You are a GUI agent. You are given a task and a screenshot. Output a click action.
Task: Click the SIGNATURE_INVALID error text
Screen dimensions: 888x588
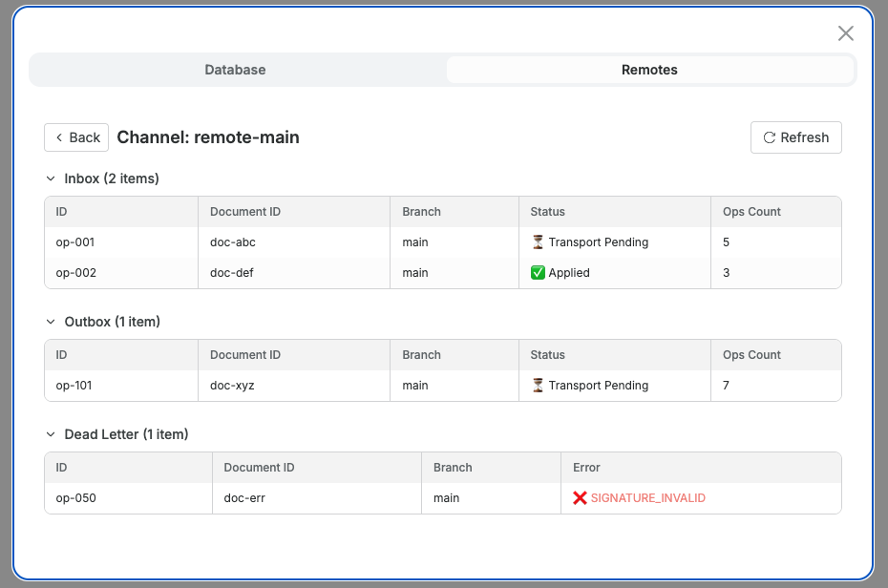coord(647,497)
